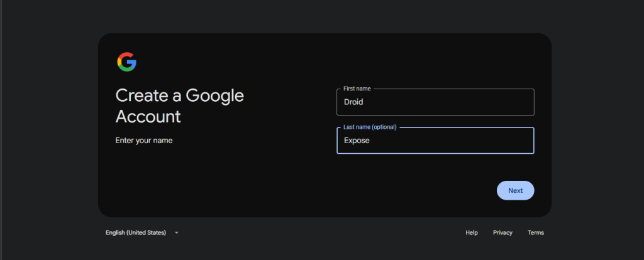Screen dimensions: 644x260
Task: Open the Privacy link
Action: point(502,232)
